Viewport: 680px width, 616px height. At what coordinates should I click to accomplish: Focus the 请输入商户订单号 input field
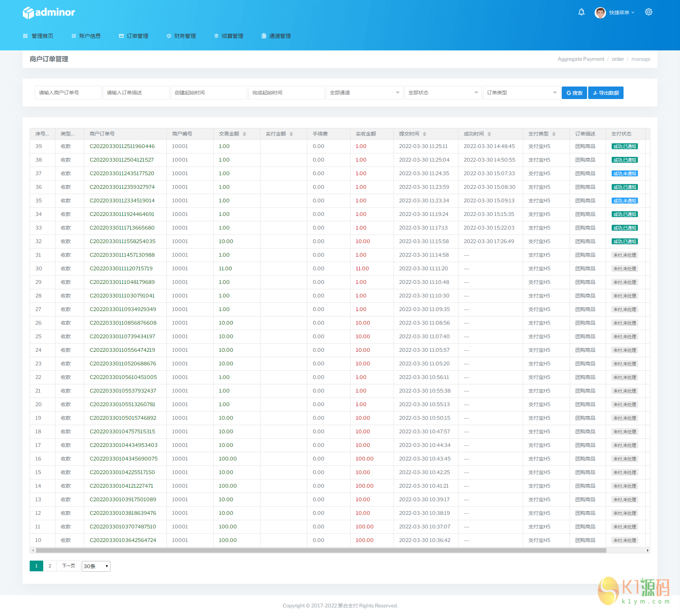(x=68, y=93)
